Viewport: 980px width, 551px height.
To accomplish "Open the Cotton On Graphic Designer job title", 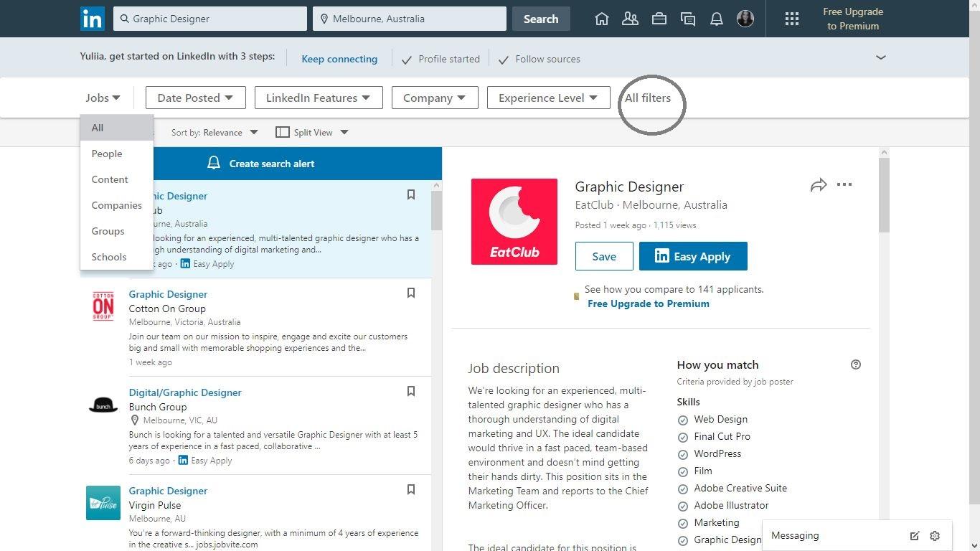I will [x=168, y=294].
